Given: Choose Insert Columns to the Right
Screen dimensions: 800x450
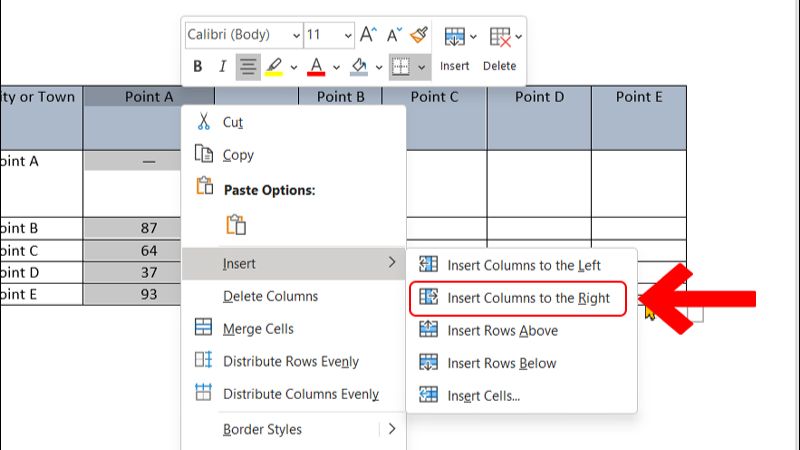Looking at the screenshot, I should 528,298.
